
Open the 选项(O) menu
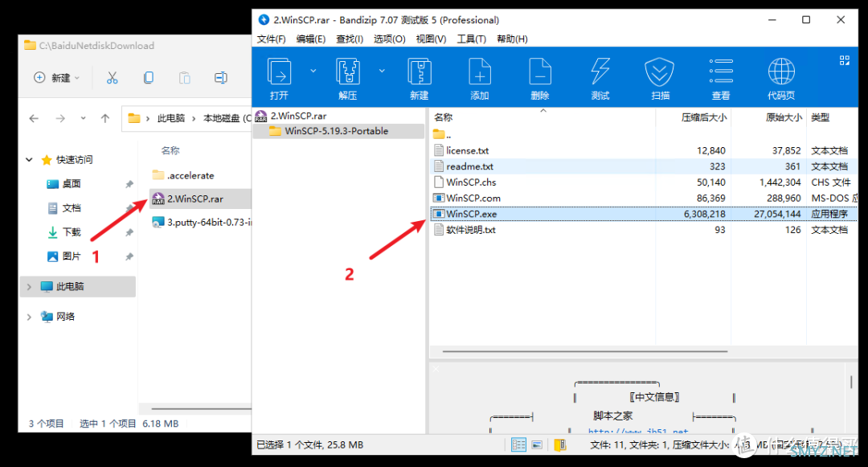tap(389, 39)
